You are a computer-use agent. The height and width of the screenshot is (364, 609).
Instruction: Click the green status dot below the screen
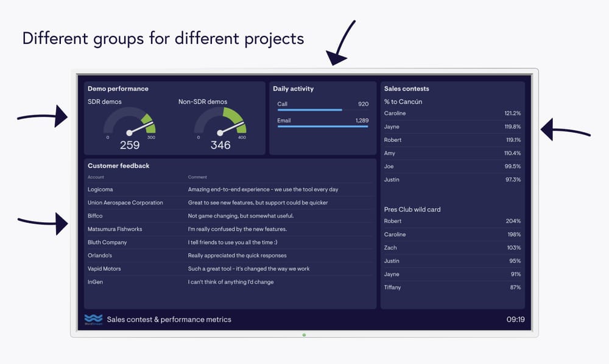click(x=303, y=335)
